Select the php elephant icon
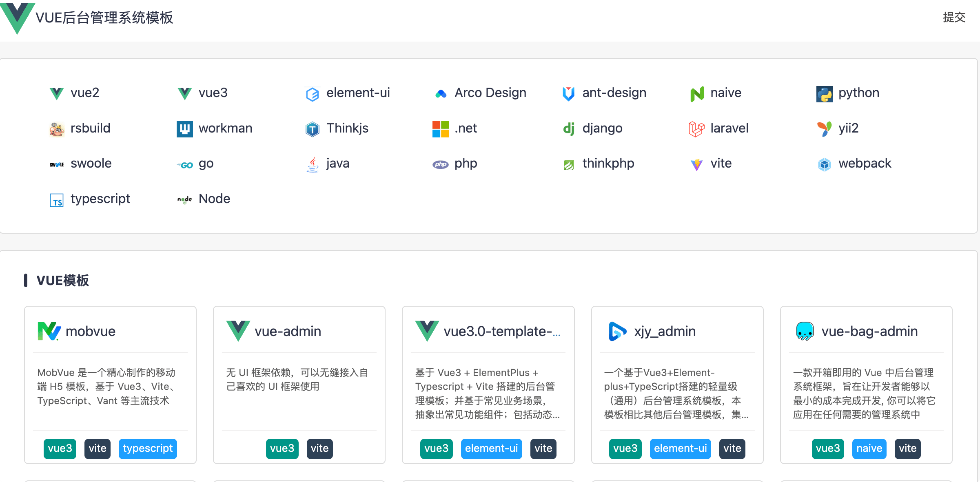The image size is (980, 482). point(441,165)
